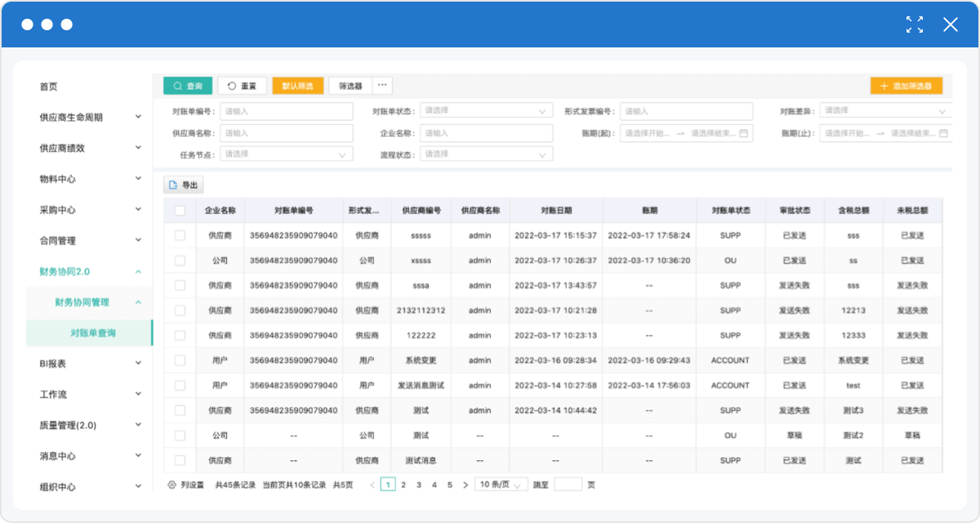Toggle fullscreen with the expand icon in title bar

click(x=915, y=25)
